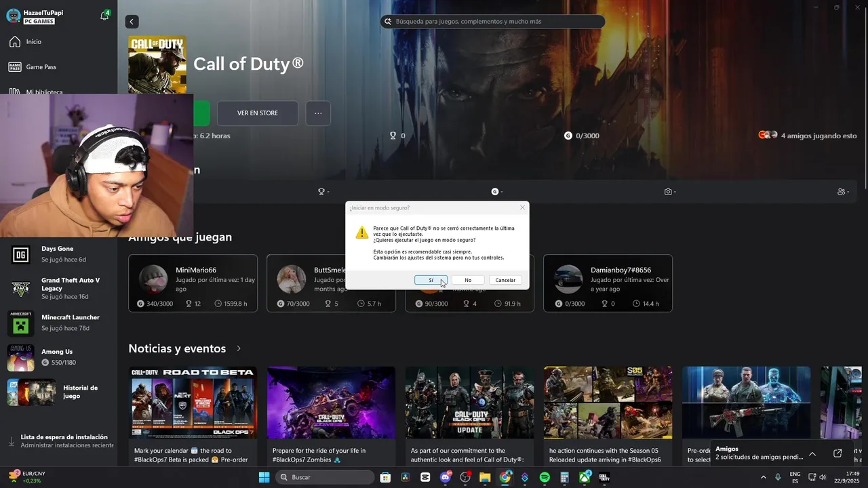Viewport: 868px width, 488px height.
Task: Open Minecraft Launcher in the sidebar
Action: [x=60, y=323]
